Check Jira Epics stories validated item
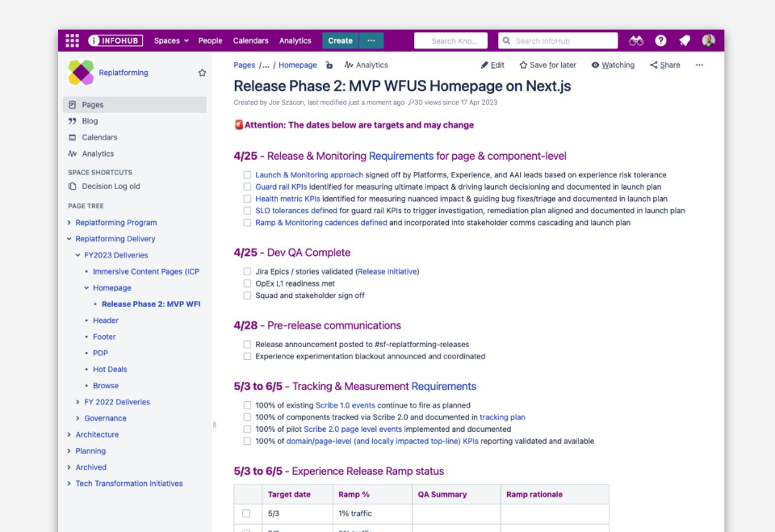 247,271
